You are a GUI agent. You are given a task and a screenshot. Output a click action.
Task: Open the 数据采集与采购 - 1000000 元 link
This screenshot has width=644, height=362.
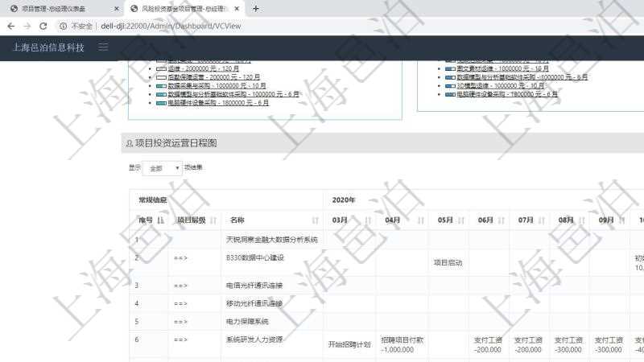coord(217,86)
